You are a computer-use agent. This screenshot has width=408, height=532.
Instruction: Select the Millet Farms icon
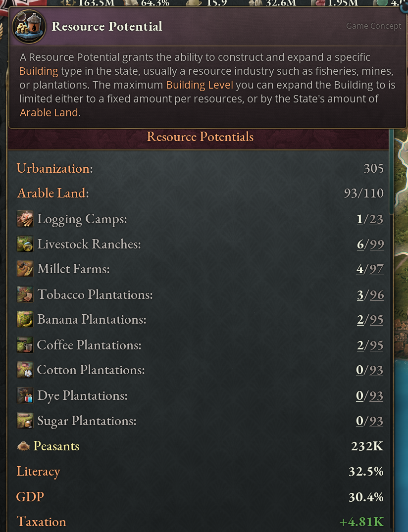[x=25, y=269]
